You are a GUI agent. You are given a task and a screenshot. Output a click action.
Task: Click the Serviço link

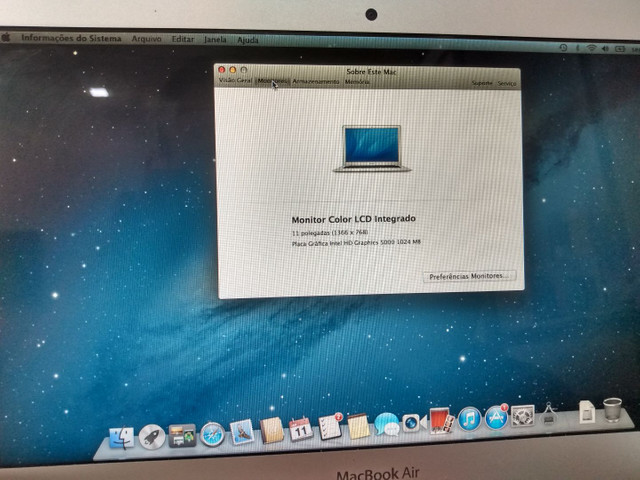pos(507,83)
